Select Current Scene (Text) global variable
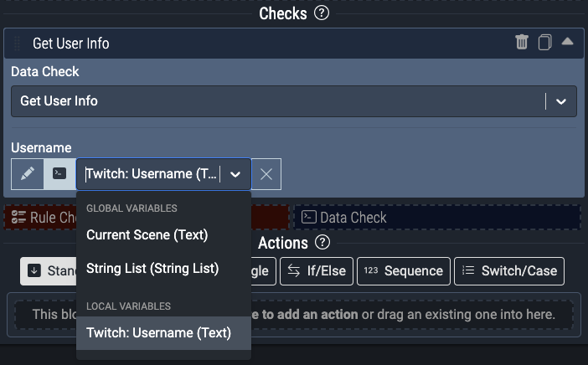This screenshot has width=588, height=365. [x=147, y=235]
